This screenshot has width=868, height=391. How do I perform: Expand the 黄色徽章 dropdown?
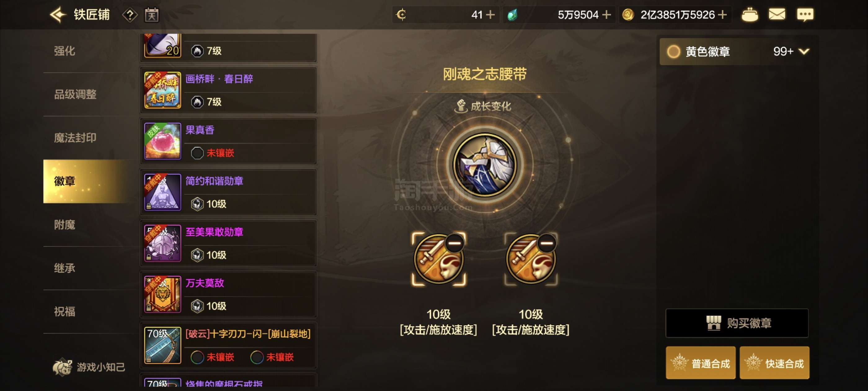click(804, 51)
